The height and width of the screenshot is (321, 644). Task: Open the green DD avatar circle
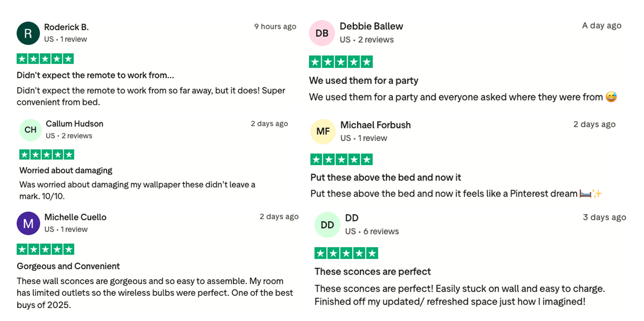pos(327,225)
